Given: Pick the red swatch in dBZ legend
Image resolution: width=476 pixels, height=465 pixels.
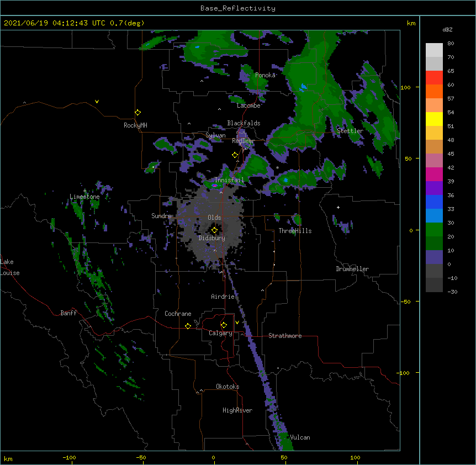Looking at the screenshot, I should [434, 78].
